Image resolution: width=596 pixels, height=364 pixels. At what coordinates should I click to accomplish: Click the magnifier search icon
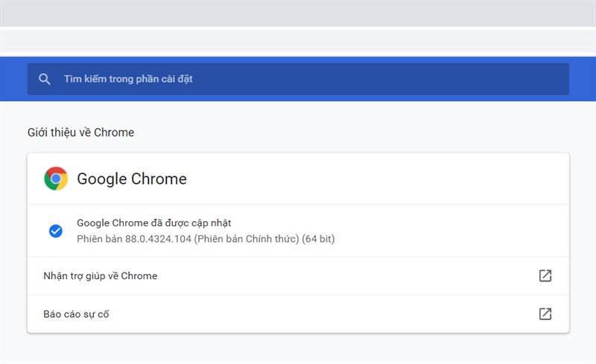(45, 79)
